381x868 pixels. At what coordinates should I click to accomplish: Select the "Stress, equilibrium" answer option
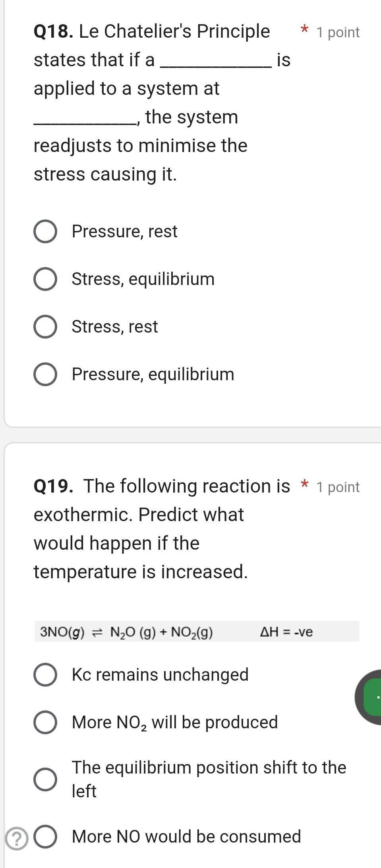tap(46, 279)
